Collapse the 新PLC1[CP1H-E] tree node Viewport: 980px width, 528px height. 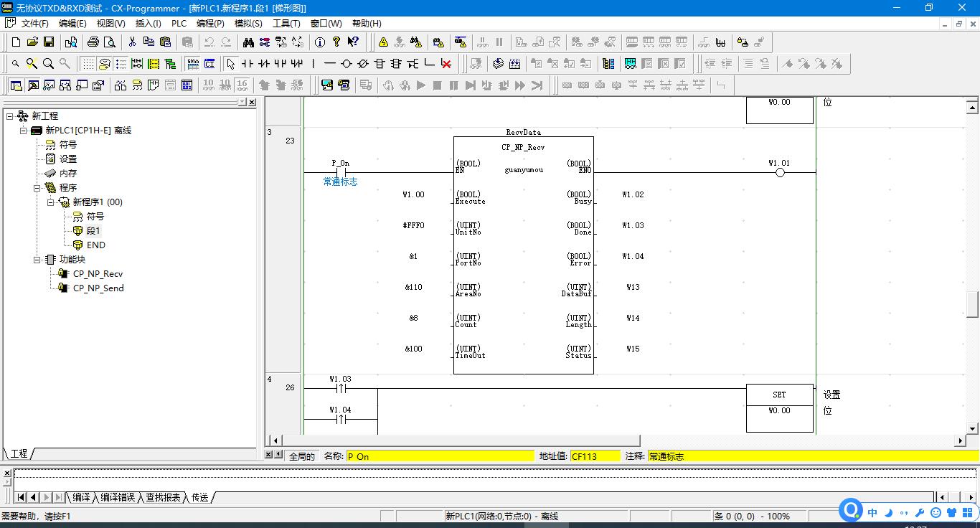pyautogui.click(x=24, y=131)
